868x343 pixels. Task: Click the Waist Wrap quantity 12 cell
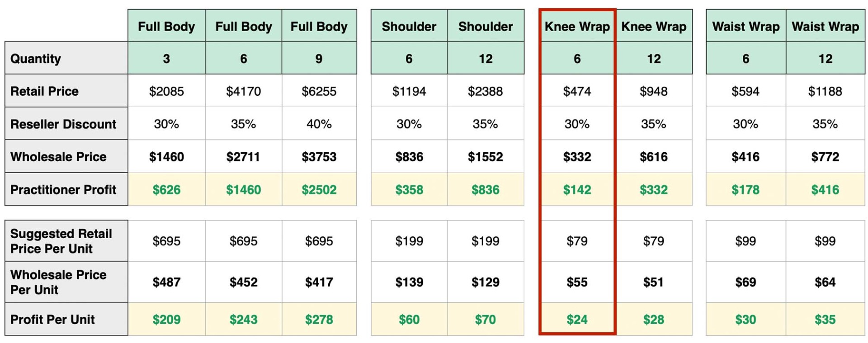[x=825, y=58]
